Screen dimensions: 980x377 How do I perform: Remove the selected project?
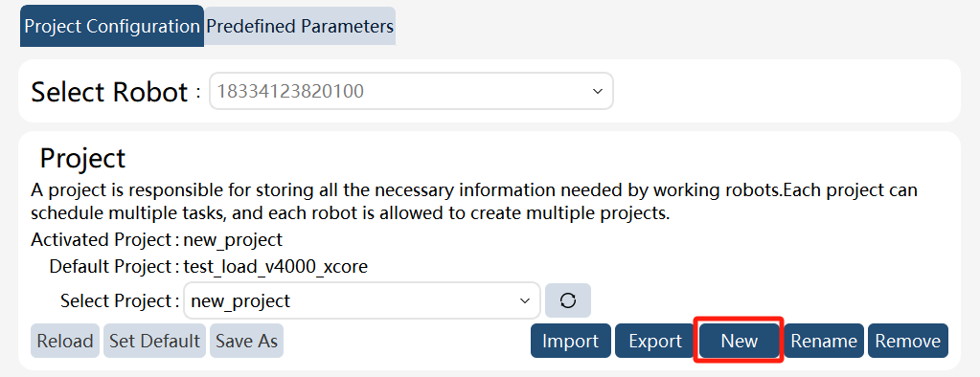[907, 341]
